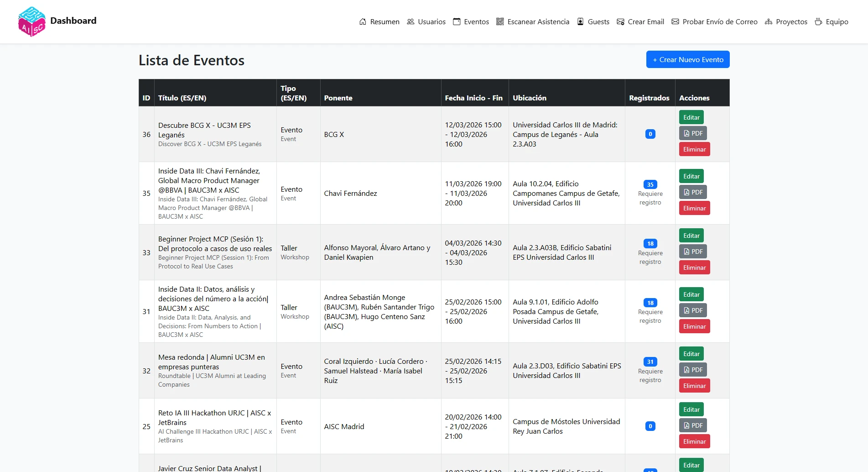
Task: Open Probar Envío de Correo
Action: tap(715, 21)
